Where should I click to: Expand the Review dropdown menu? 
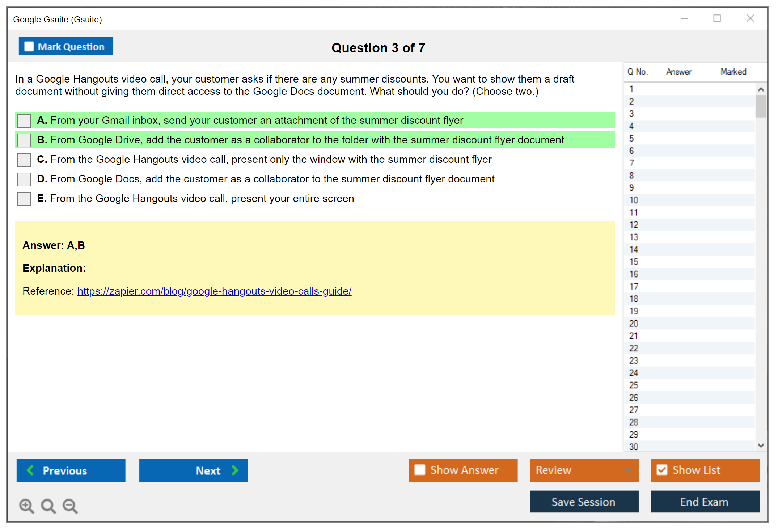coord(628,470)
